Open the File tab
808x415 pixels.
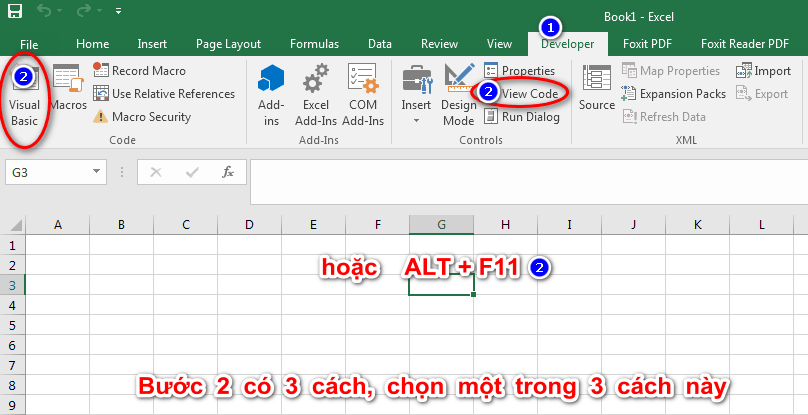pyautogui.click(x=29, y=45)
